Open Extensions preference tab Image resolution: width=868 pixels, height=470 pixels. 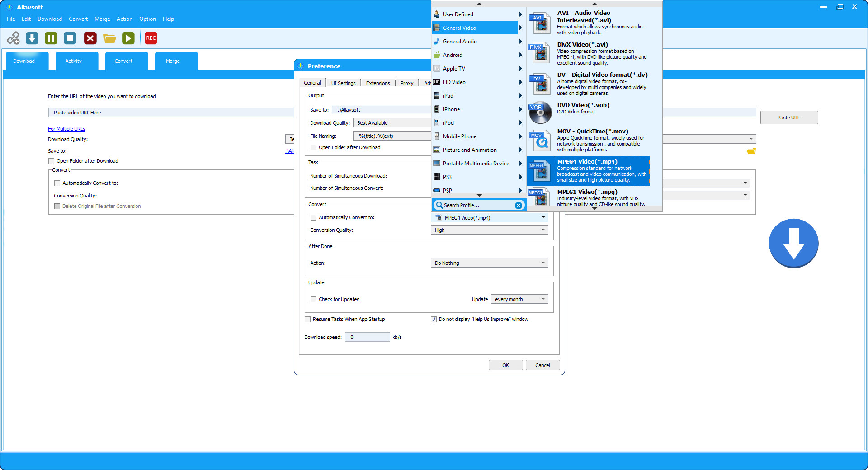click(378, 83)
